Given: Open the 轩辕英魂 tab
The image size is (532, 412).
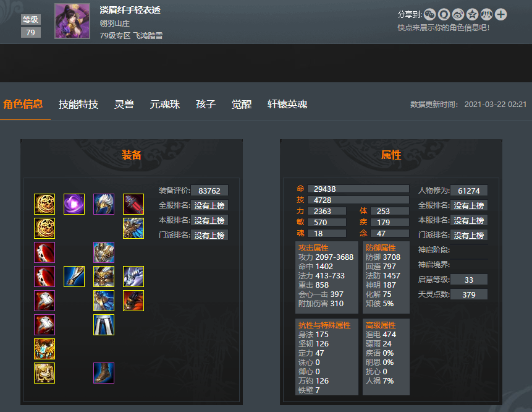Looking at the screenshot, I should pos(287,105).
